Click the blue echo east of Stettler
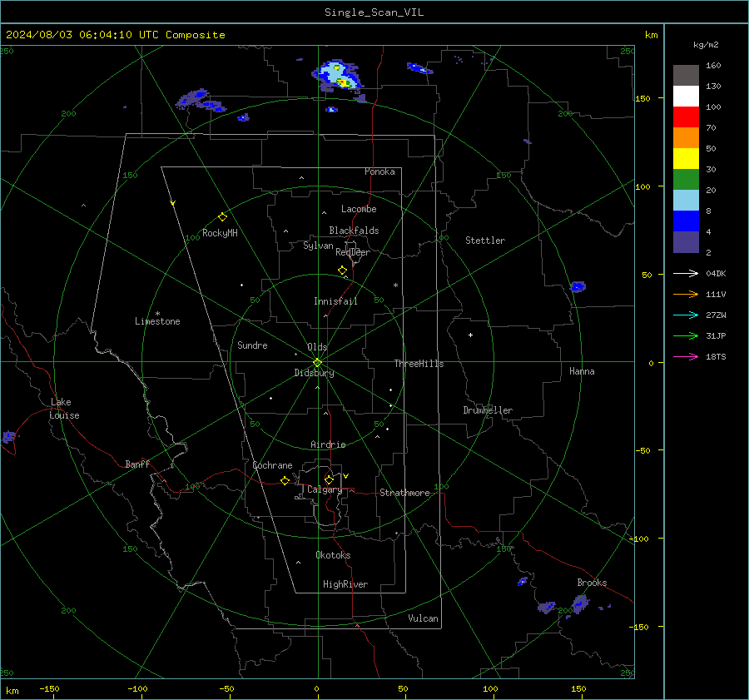This screenshot has width=749, height=700. tap(578, 286)
